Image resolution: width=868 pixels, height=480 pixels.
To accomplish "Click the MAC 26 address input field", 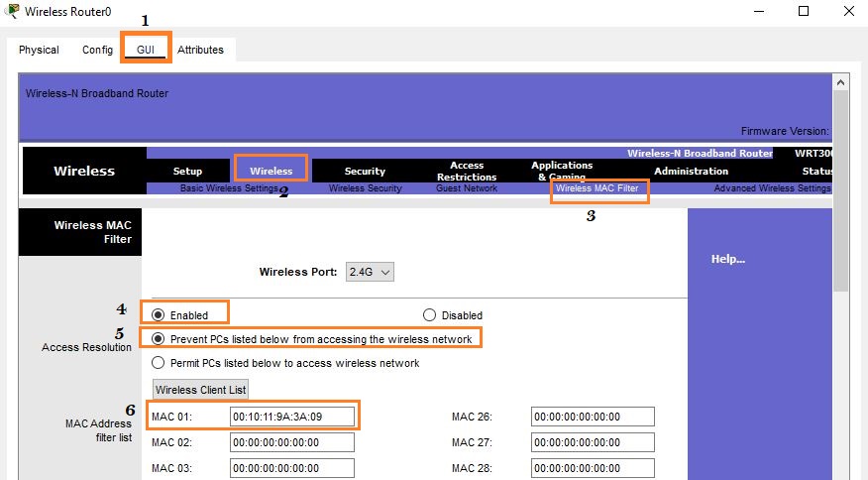I will pyautogui.click(x=593, y=417).
